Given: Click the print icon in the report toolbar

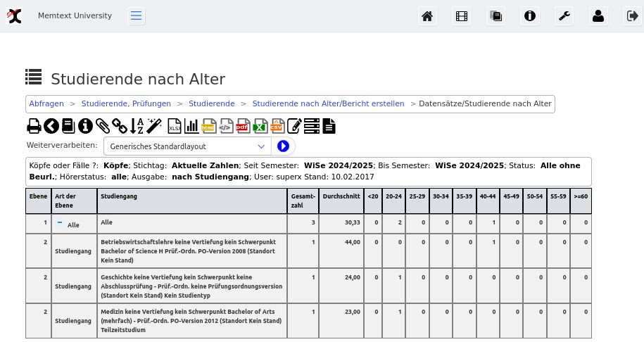Looking at the screenshot, I should [x=34, y=126].
